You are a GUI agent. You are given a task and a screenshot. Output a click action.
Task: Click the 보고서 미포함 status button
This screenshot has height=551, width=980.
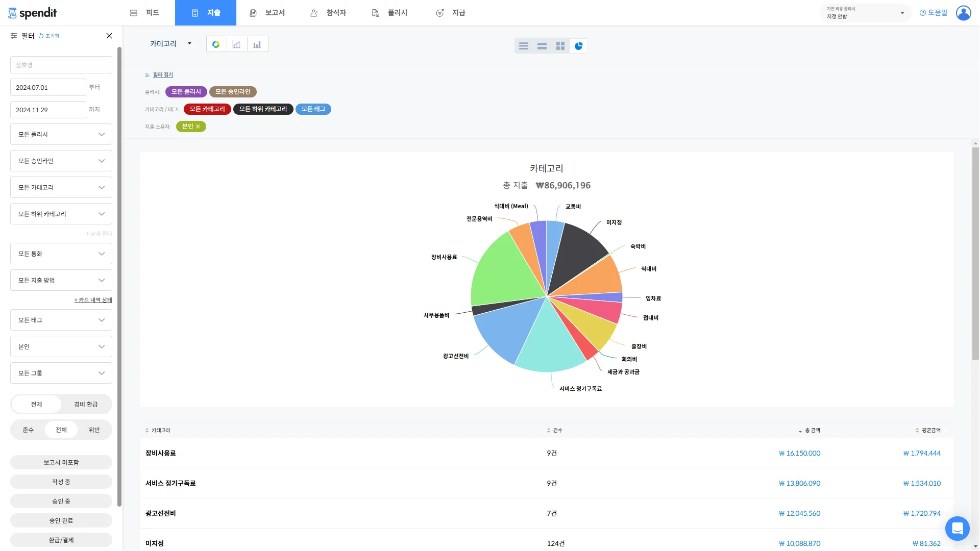tap(61, 462)
